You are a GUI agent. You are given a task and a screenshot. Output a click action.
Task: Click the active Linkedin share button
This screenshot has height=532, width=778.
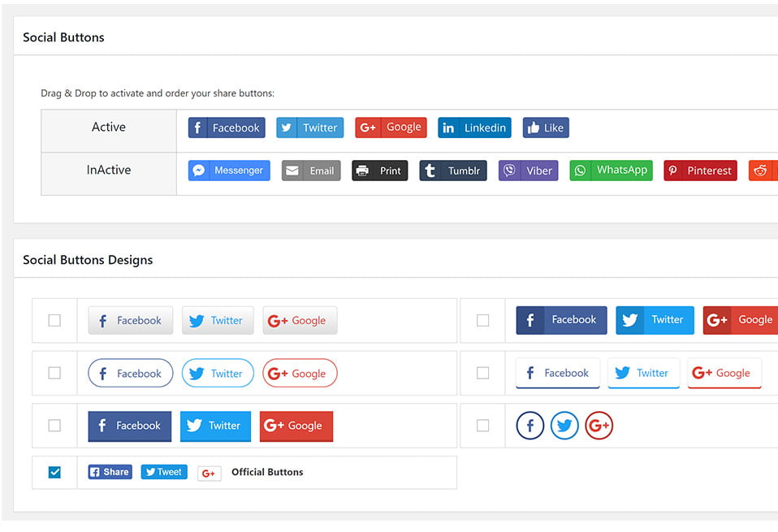click(x=474, y=128)
